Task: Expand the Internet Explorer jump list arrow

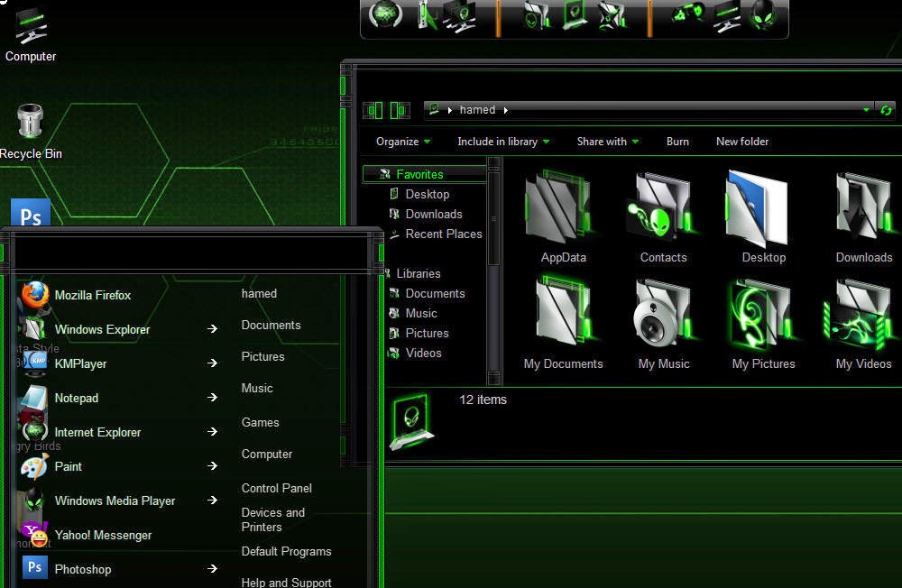Action: tap(212, 431)
